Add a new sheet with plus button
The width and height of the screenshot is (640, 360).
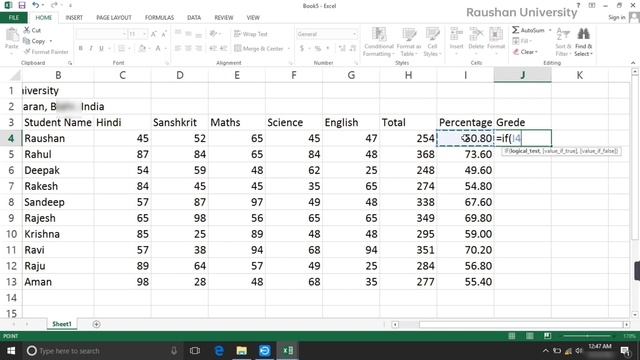[96, 324]
